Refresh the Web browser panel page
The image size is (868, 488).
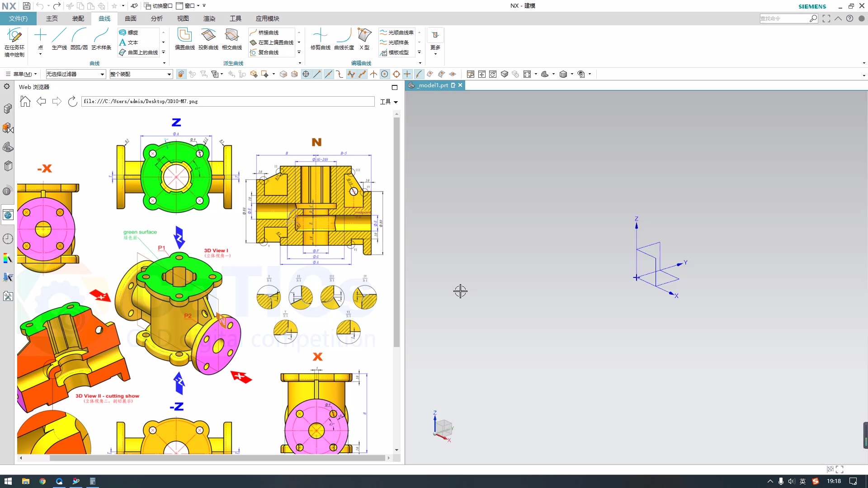(72, 102)
